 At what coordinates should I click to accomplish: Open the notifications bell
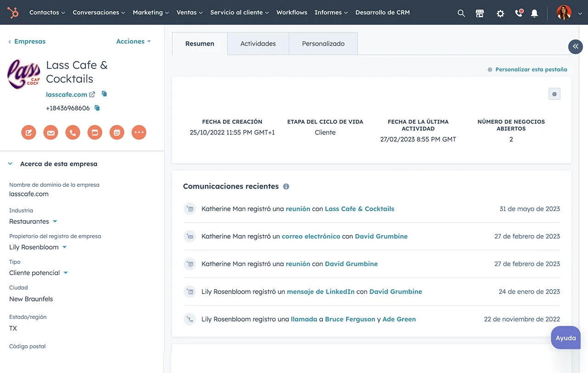[534, 13]
